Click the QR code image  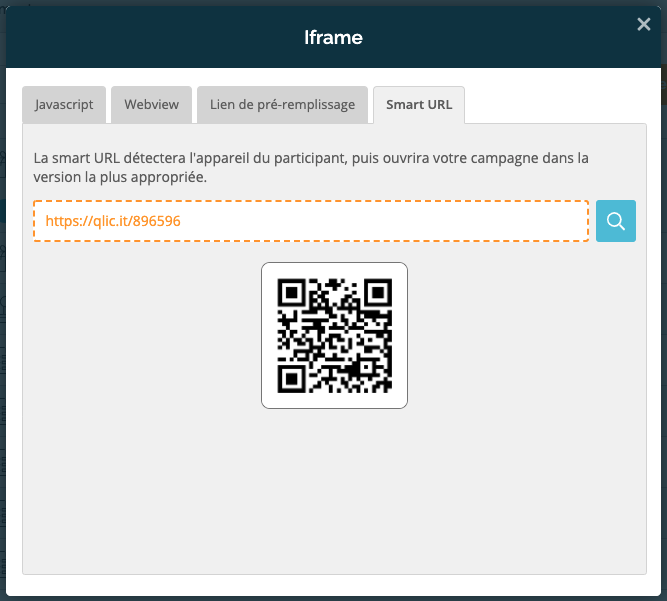(x=334, y=335)
